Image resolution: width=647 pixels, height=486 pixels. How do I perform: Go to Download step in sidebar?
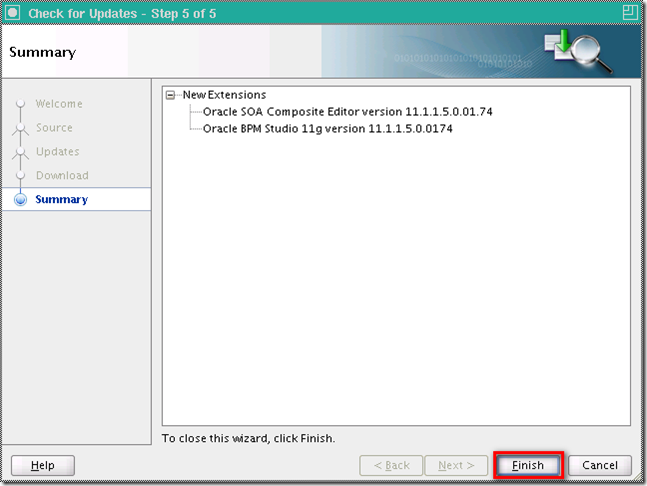pos(62,175)
